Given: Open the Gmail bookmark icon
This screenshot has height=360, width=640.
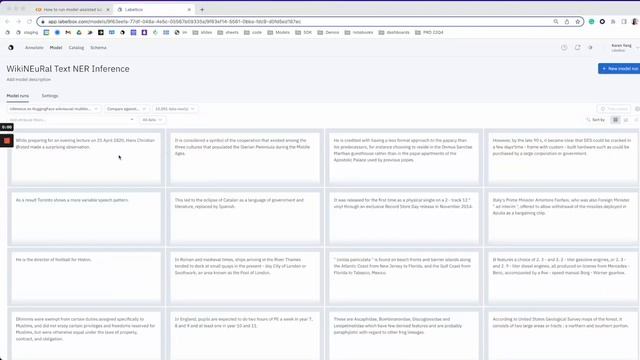Looking at the screenshot, I should (68, 32).
